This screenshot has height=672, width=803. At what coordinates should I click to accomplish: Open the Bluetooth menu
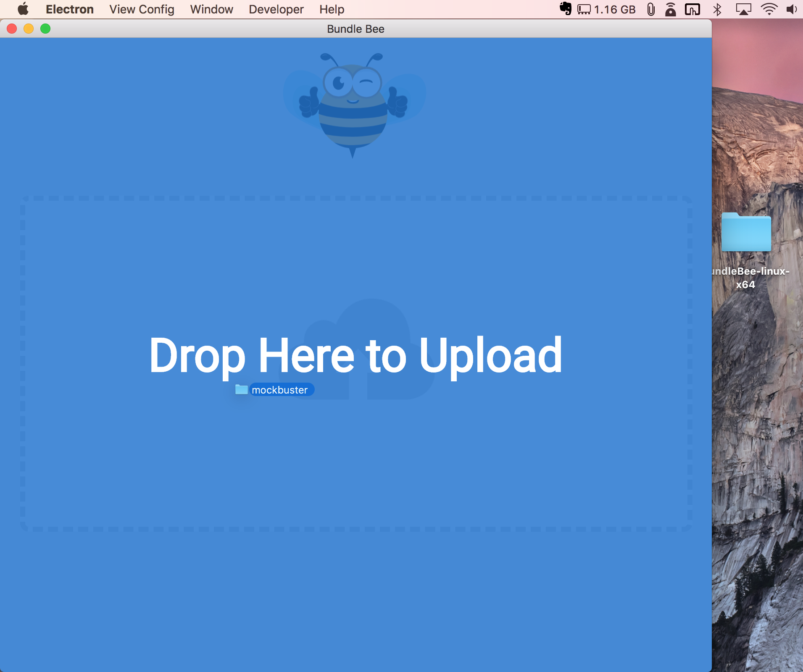(717, 9)
